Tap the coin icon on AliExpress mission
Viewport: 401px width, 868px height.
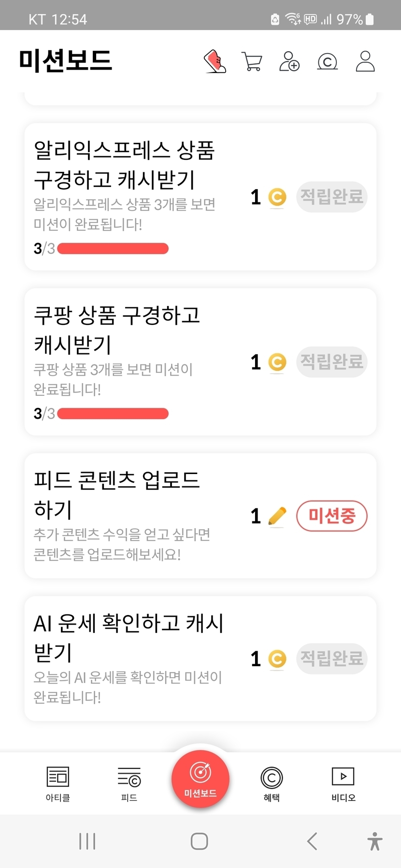coord(277,197)
